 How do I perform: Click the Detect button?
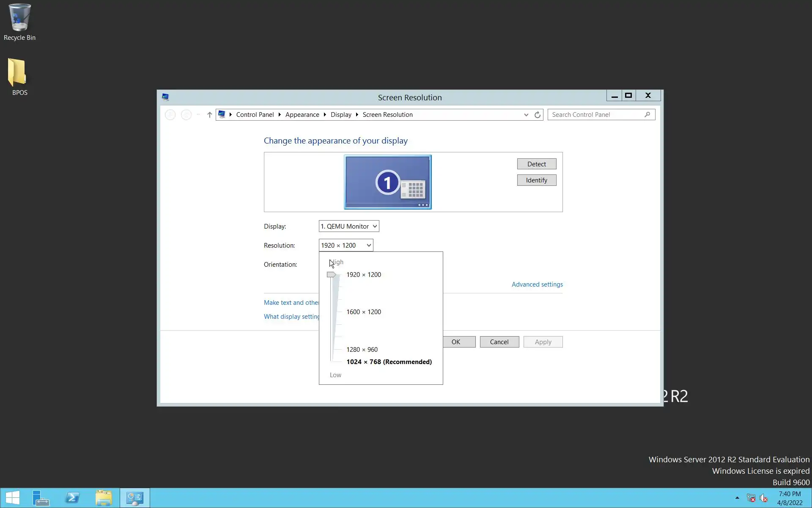(x=536, y=164)
